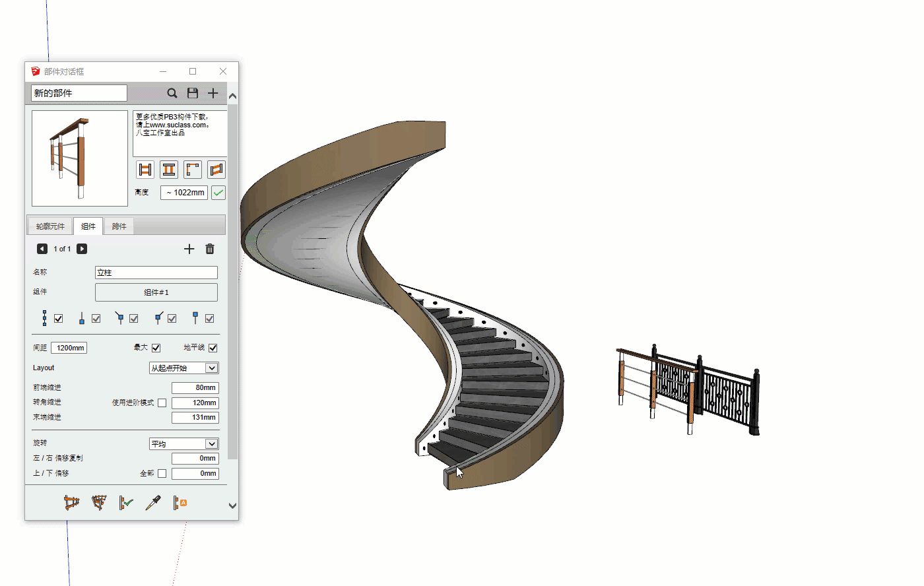This screenshot has width=924, height=586.
Task: Click the floppy disk save icon
Action: click(193, 93)
